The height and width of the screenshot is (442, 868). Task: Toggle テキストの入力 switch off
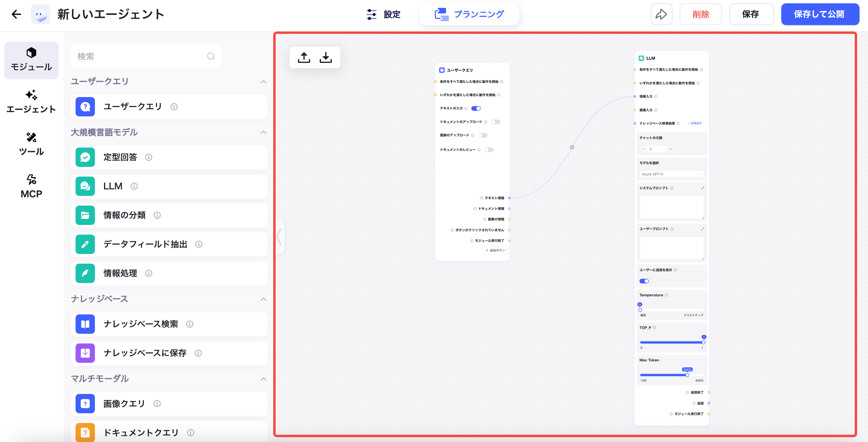coord(476,108)
